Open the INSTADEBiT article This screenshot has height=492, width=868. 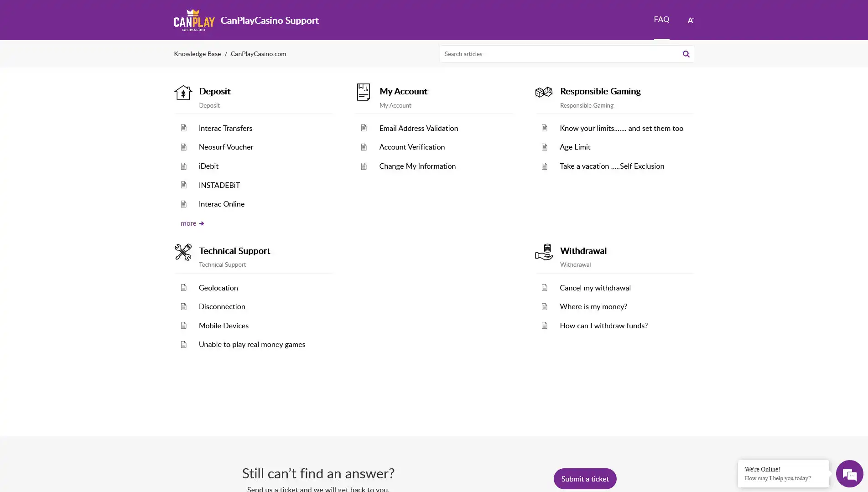click(219, 185)
